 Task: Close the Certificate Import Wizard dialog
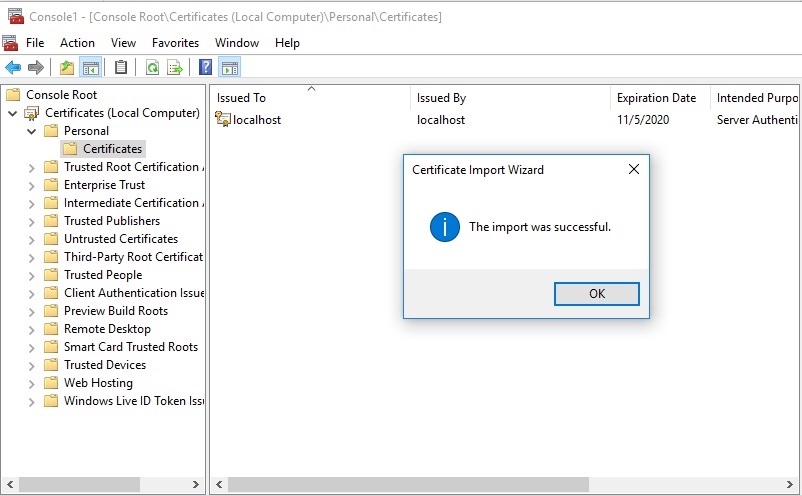pyautogui.click(x=634, y=169)
